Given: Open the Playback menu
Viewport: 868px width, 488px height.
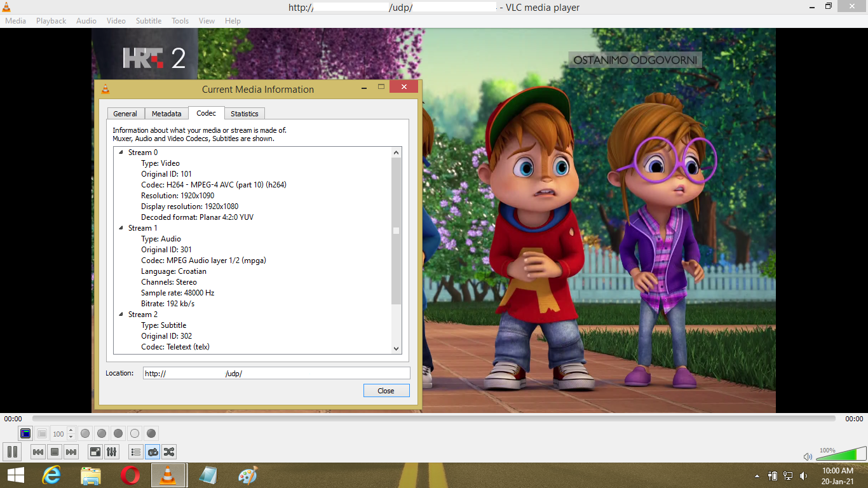Looking at the screenshot, I should (51, 21).
